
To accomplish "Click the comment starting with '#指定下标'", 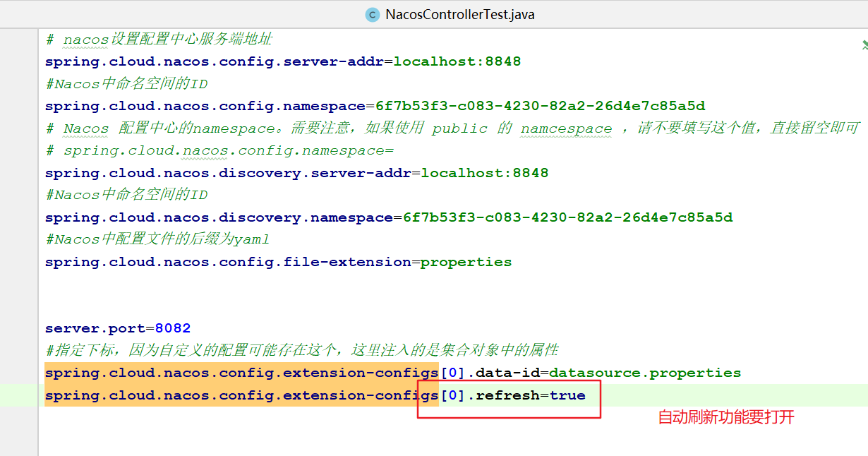I will (302, 350).
